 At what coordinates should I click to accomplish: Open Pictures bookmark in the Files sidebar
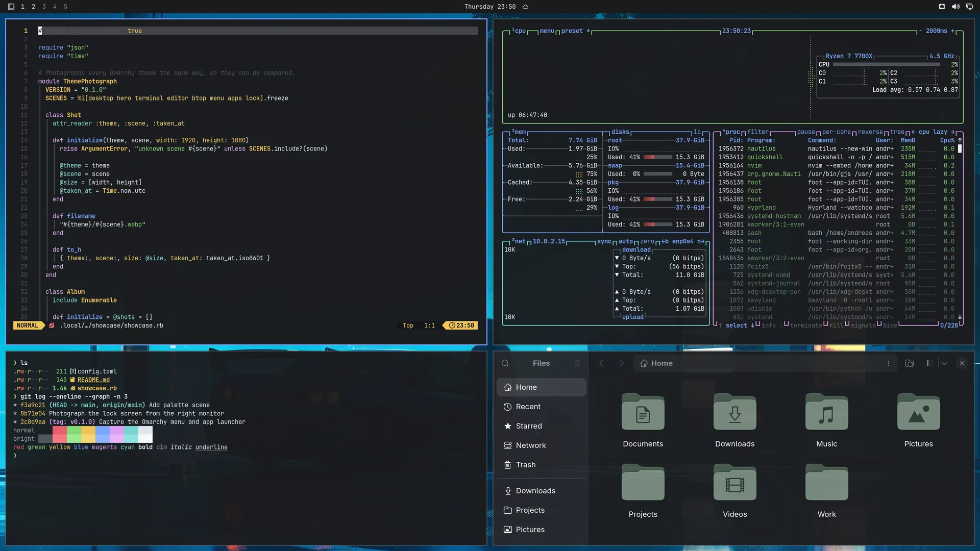pos(542,530)
